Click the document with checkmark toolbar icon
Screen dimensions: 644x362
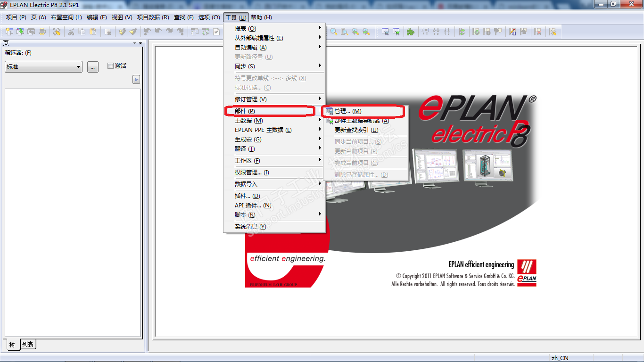[x=216, y=32]
